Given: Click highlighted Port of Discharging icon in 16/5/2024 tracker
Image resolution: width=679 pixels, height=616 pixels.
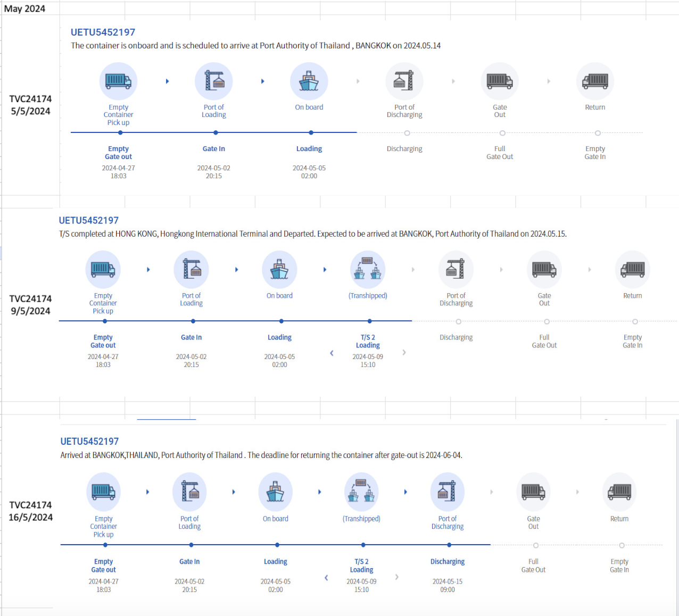Looking at the screenshot, I should coord(447,492).
